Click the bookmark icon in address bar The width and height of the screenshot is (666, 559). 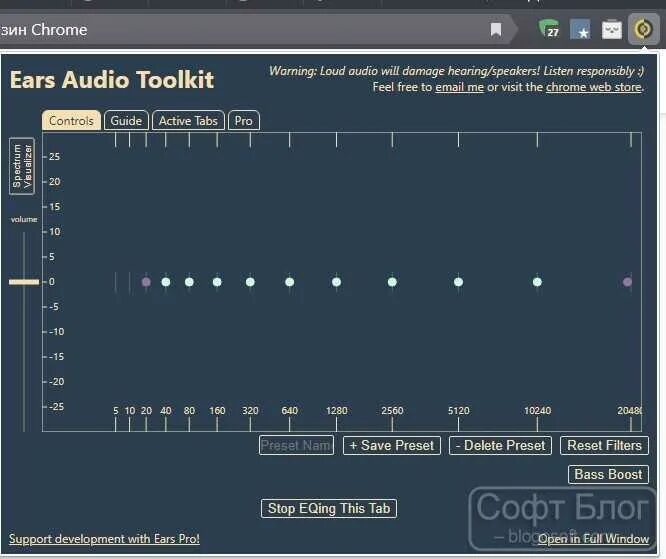tap(496, 30)
